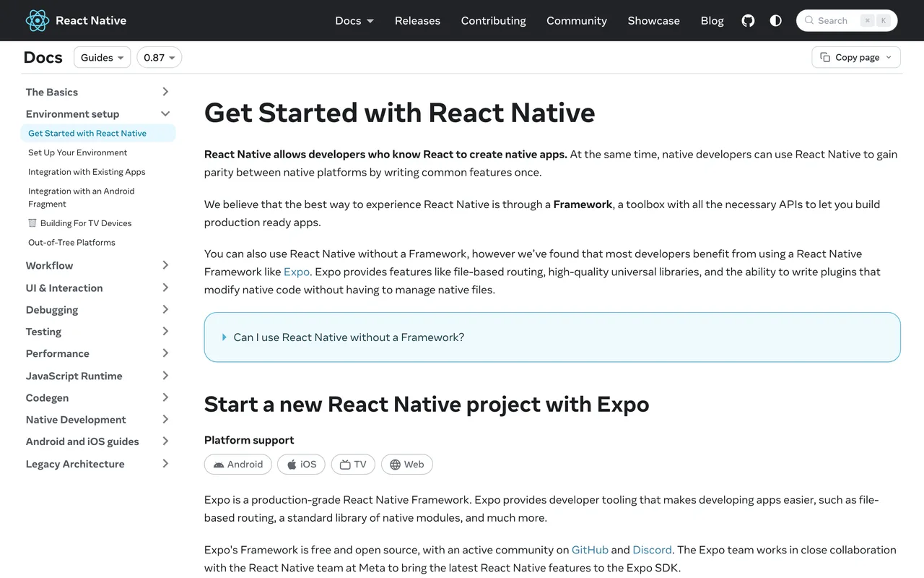Click the React Native site title

pos(91,20)
